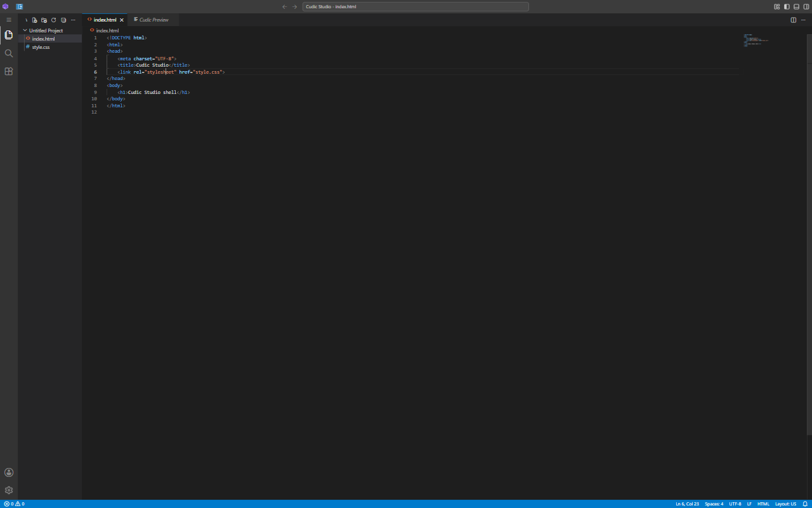Open the Manage gear settings icon
Screen dimensions: 812x508
click(9, 490)
